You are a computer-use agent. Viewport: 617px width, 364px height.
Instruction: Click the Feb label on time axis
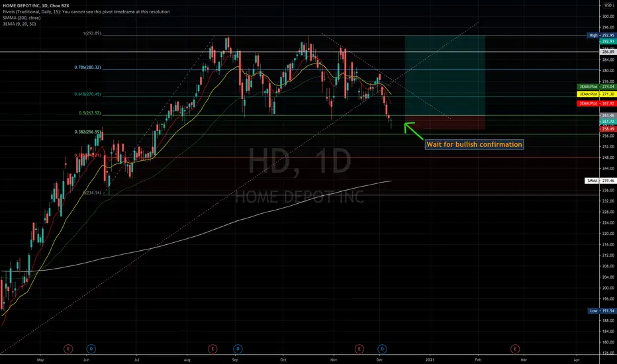point(478,359)
